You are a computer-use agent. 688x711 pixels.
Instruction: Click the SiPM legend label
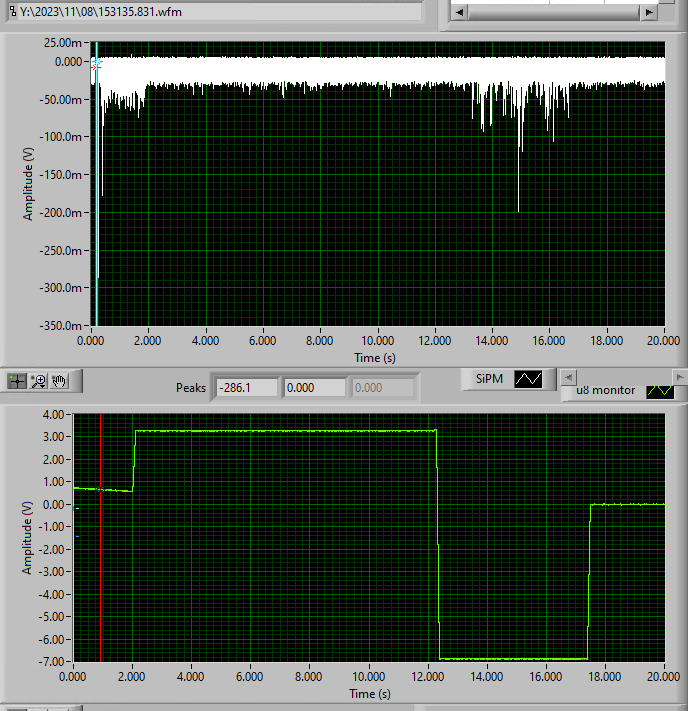click(x=489, y=379)
